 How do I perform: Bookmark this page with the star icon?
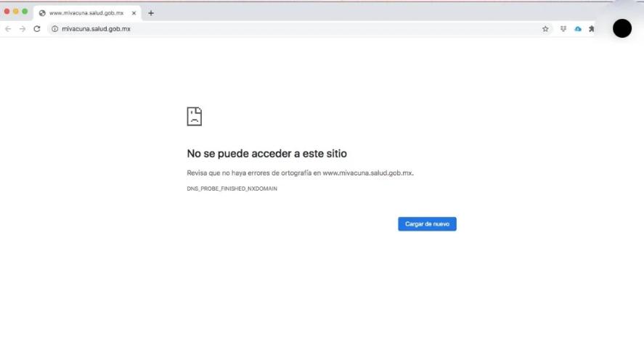click(x=545, y=29)
